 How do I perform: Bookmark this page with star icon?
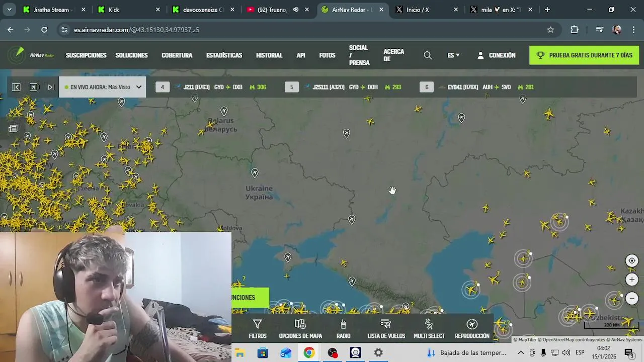550,30
